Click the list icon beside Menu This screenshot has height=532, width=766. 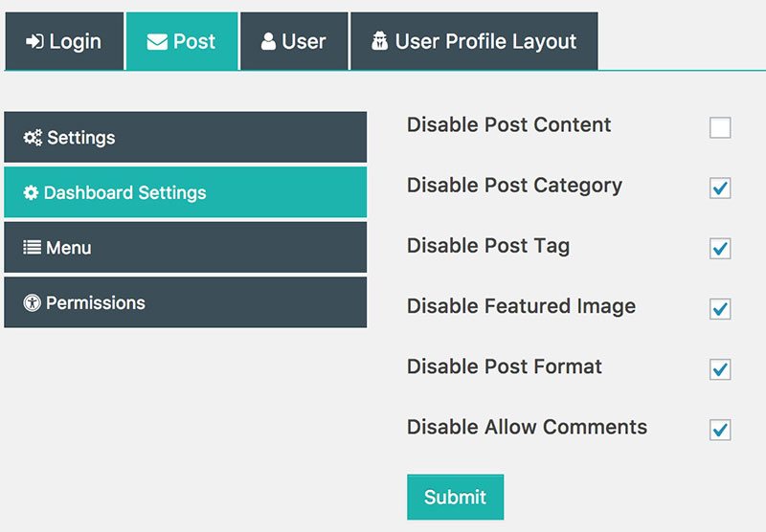(x=32, y=248)
